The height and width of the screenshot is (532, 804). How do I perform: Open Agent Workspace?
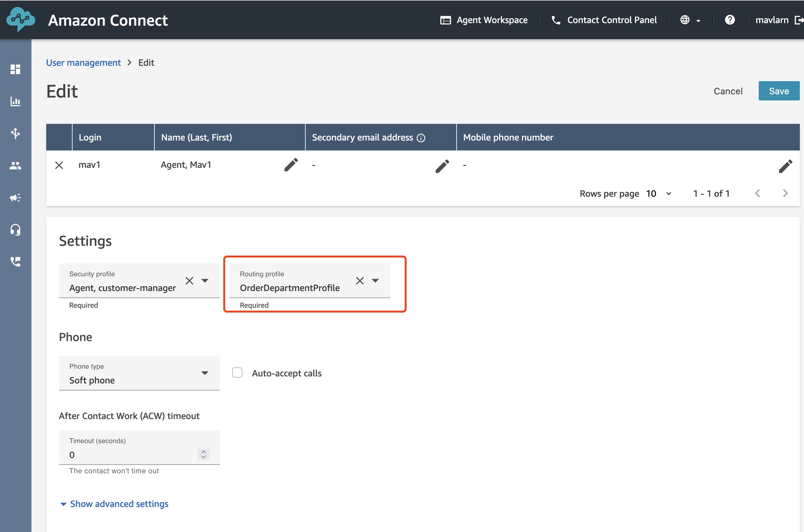484,20
